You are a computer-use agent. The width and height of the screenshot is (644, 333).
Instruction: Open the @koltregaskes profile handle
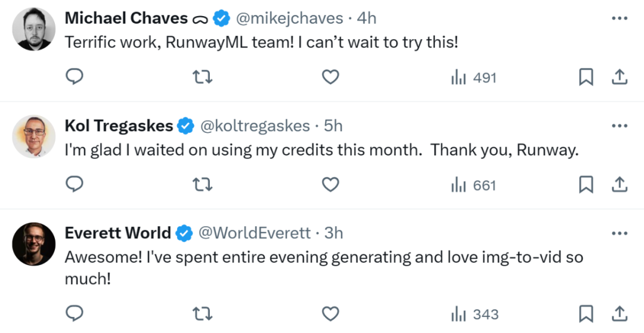(255, 126)
